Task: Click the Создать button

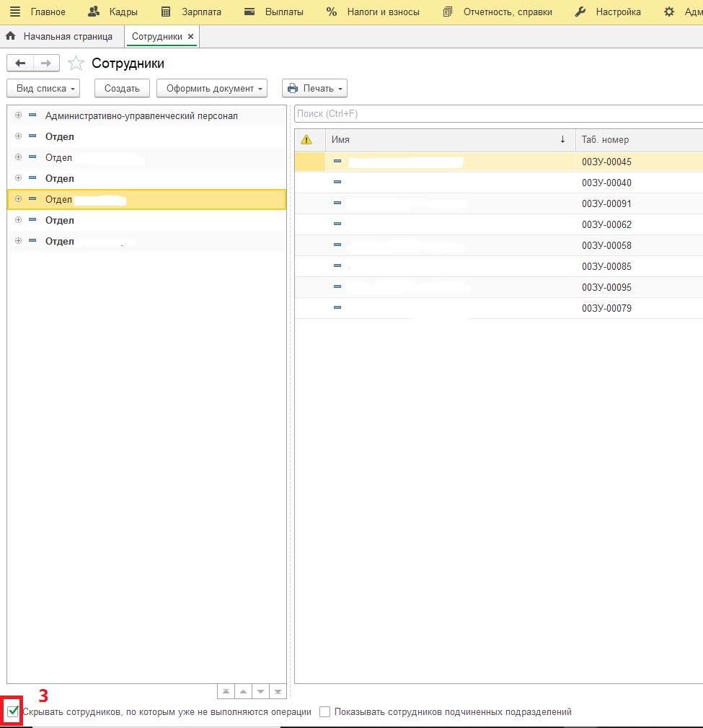Action: (x=122, y=88)
